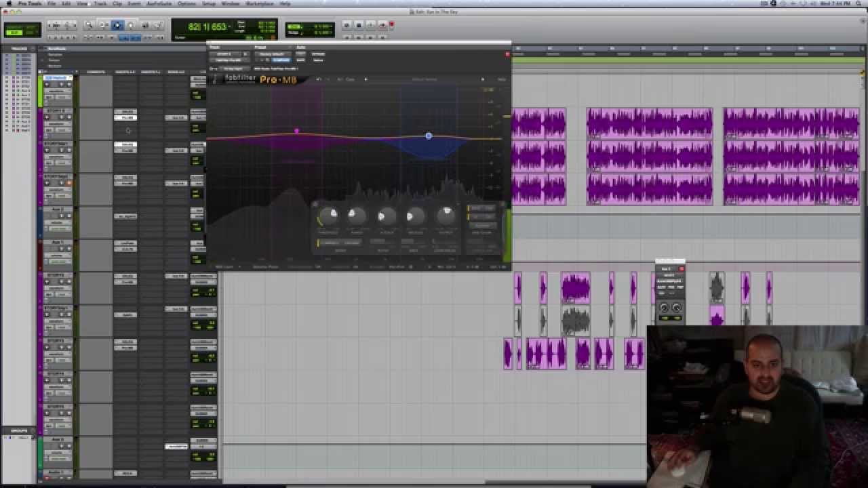Click the Range knob in Pro-MB
Screen dimensions: 868x488
(x=355, y=216)
